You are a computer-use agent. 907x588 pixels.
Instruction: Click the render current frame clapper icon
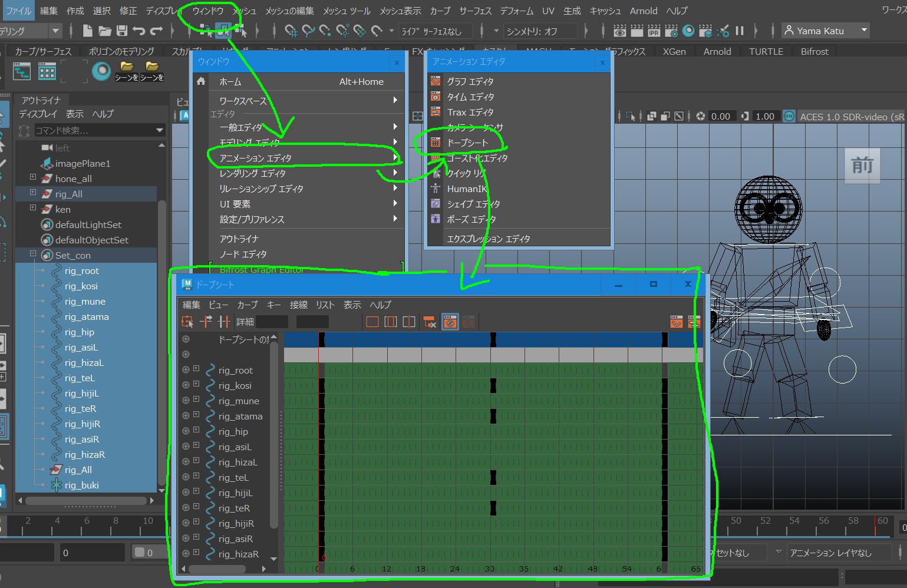point(636,31)
